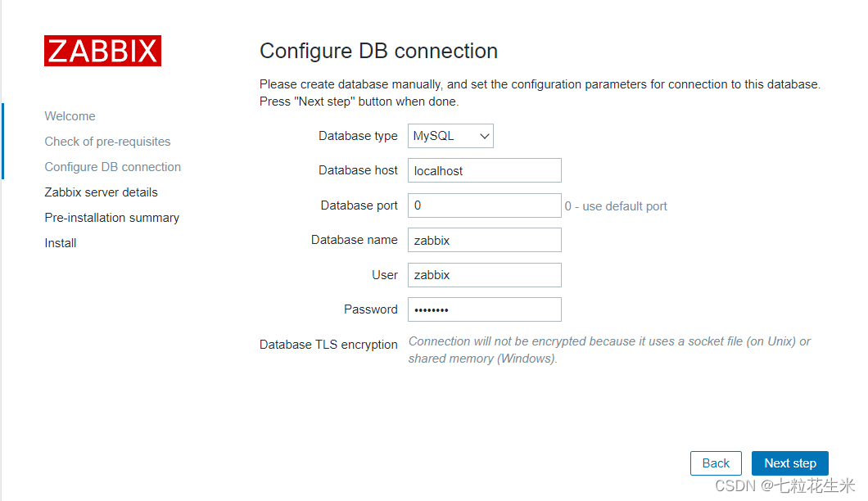Click inside the Database host field

(484, 170)
